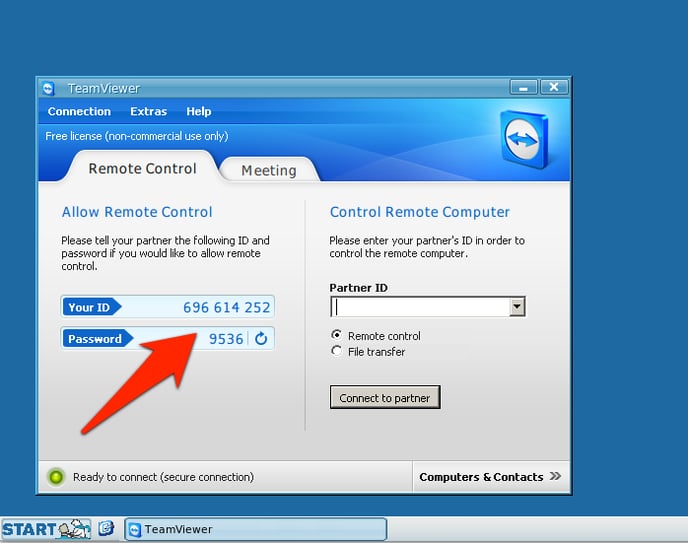Open the quick launch icon beside START
688x543 pixels.
point(106,529)
